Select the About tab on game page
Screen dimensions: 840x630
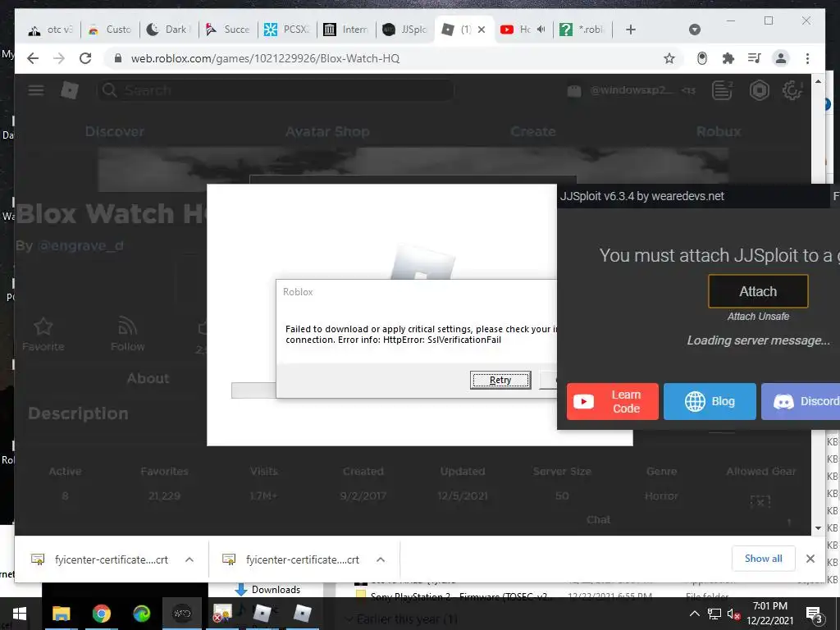[148, 378]
